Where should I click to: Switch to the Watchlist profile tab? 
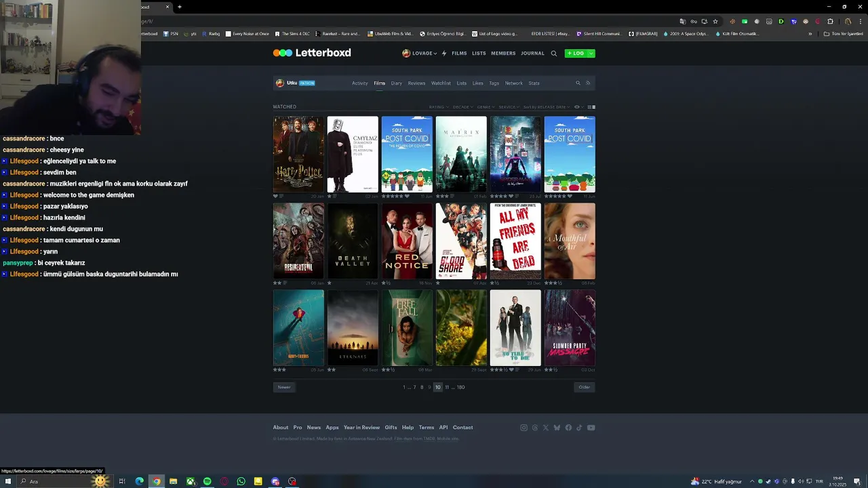point(441,83)
